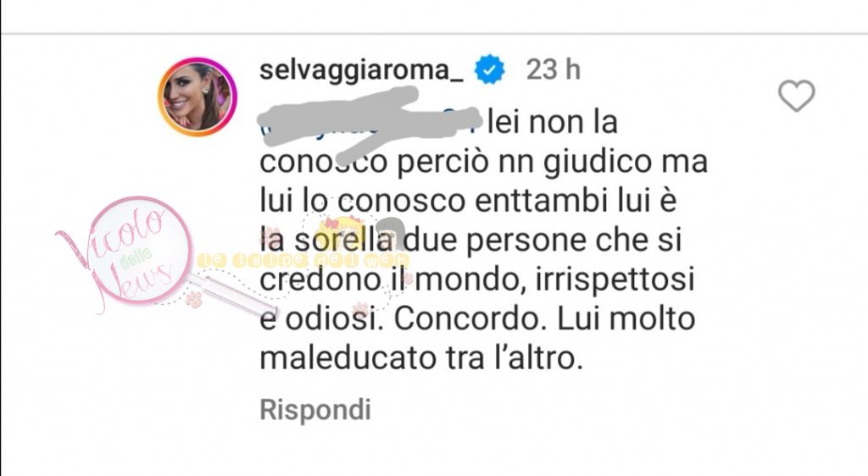Click the word 'maleducato' in the comment
The width and height of the screenshot is (868, 476).
click(x=348, y=358)
